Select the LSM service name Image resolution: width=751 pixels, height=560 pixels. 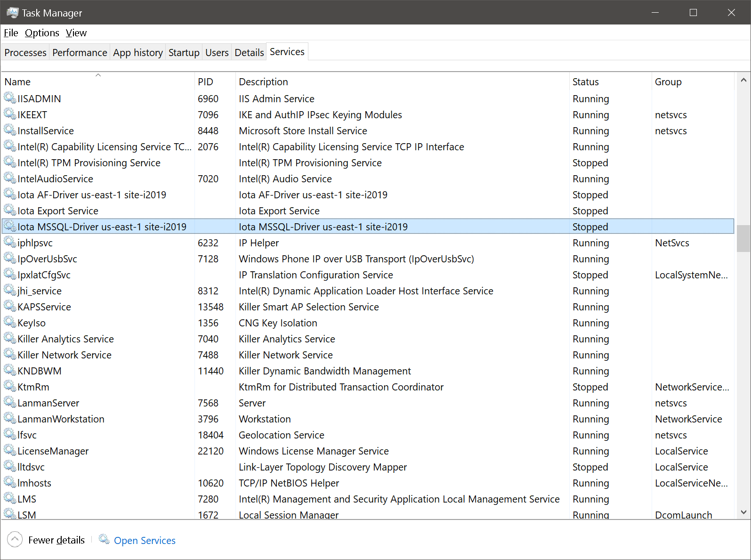point(27,514)
